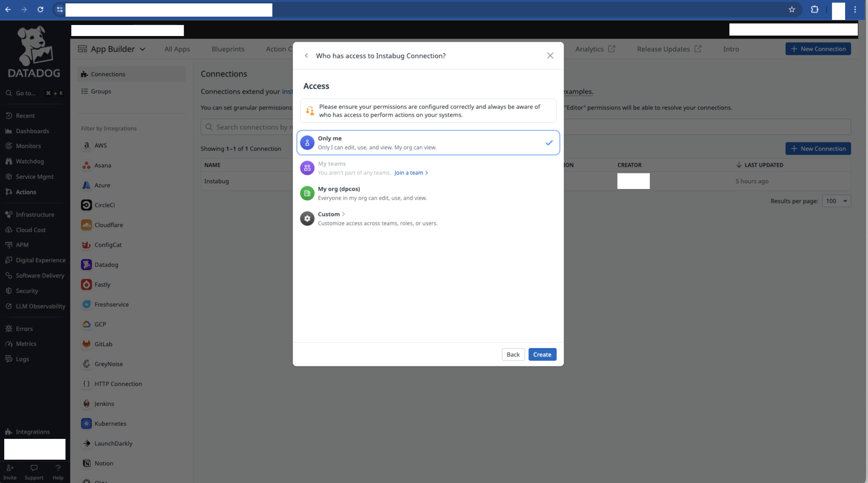
Task: Expand the App Builder dropdown
Action: point(112,49)
